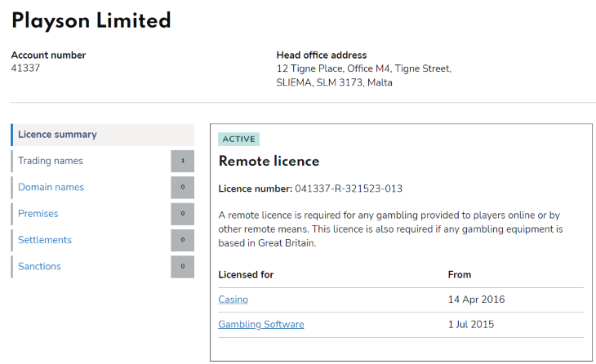Image resolution: width=596 pixels, height=364 pixels.
Task: Click the 'Account number' label
Action: (x=48, y=55)
